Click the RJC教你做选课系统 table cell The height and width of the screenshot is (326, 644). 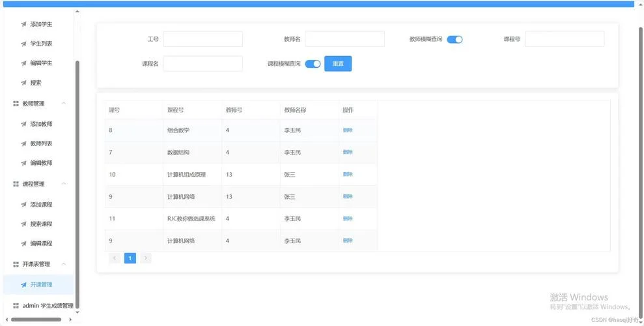[192, 218]
